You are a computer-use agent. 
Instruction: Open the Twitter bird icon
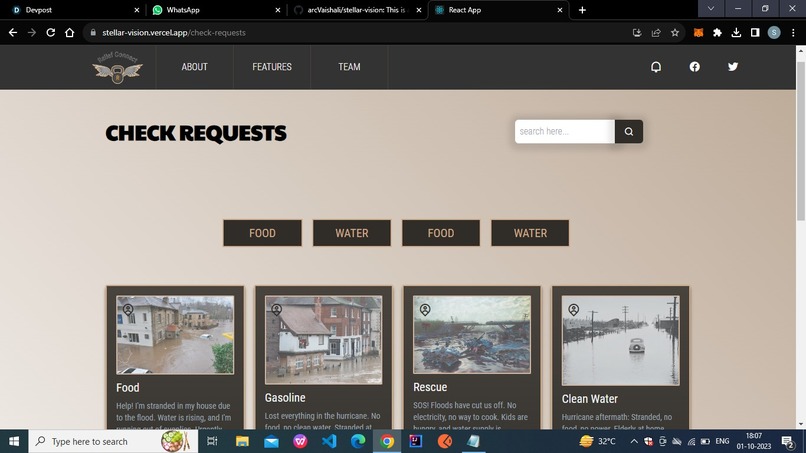pos(733,67)
